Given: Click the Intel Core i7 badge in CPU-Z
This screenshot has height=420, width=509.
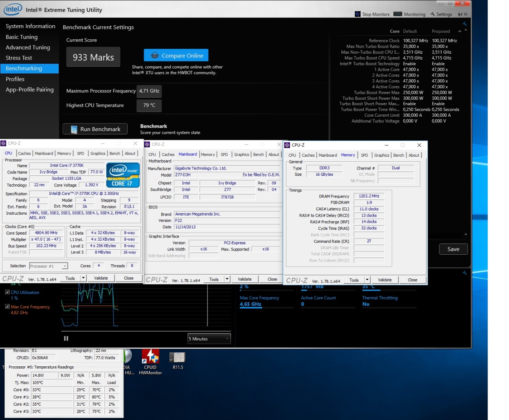Looking at the screenshot, I should pos(123,175).
